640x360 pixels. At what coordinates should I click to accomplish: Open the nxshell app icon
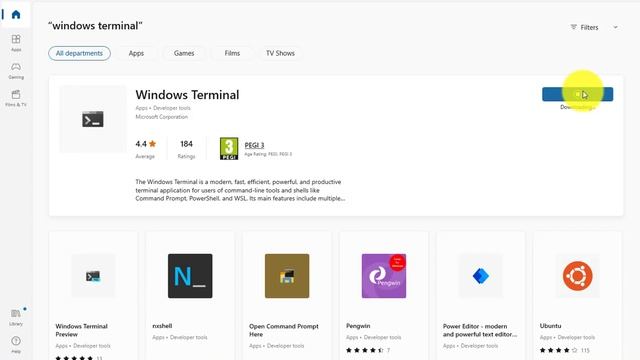tap(190, 276)
